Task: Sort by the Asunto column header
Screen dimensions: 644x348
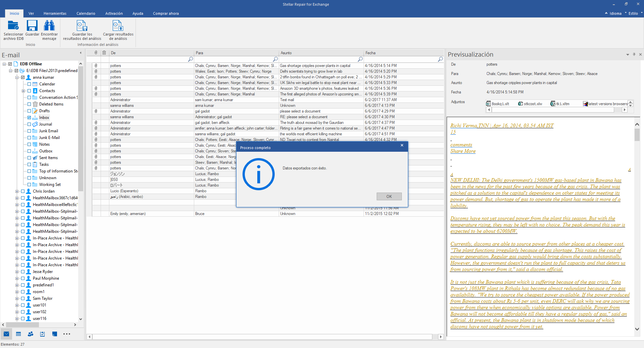Action: pyautogui.click(x=321, y=53)
